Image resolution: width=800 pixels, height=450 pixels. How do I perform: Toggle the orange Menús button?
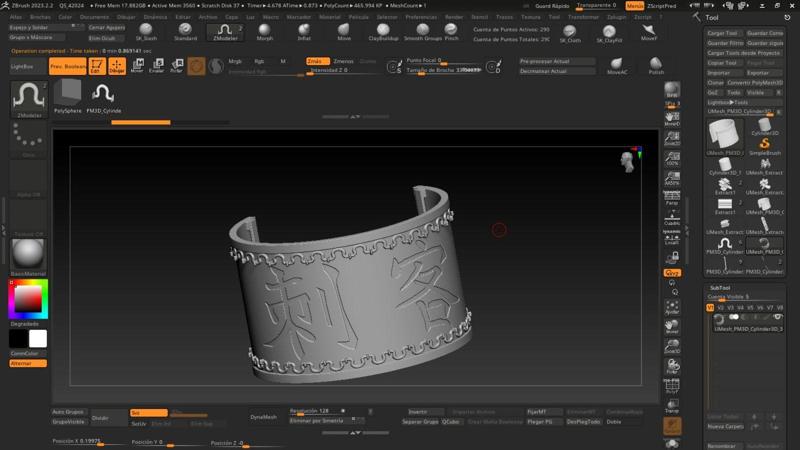pyautogui.click(x=635, y=6)
